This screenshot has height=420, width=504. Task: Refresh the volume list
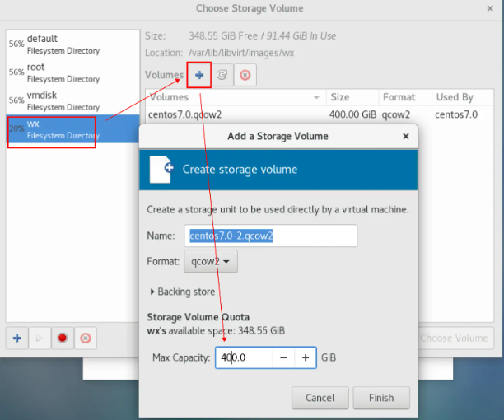pyautogui.click(x=222, y=75)
